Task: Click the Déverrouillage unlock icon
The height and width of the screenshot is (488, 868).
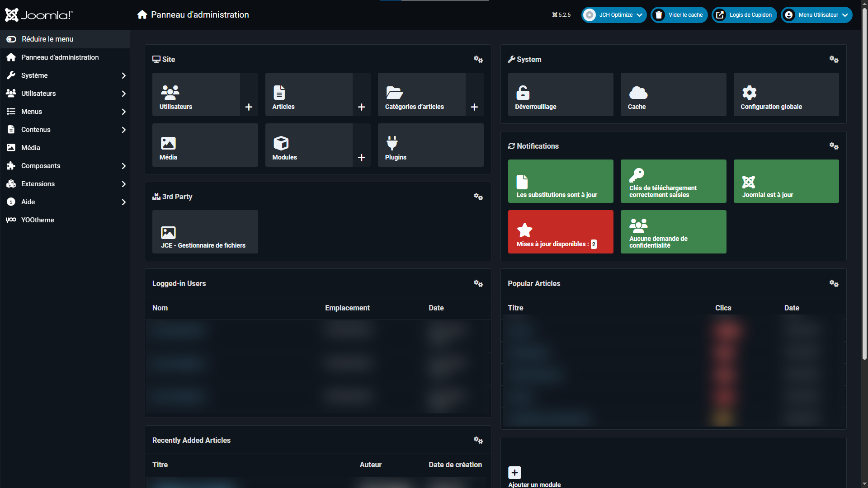Action: click(523, 93)
